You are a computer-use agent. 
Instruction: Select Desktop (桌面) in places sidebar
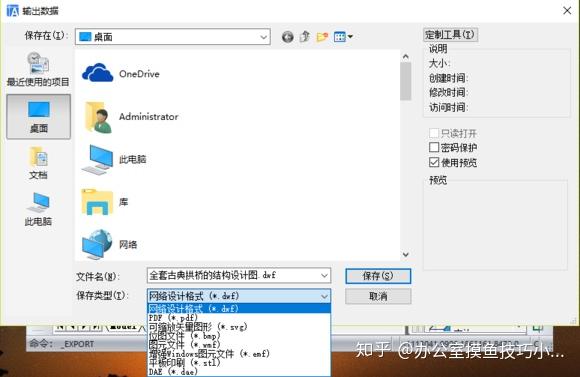point(38,117)
